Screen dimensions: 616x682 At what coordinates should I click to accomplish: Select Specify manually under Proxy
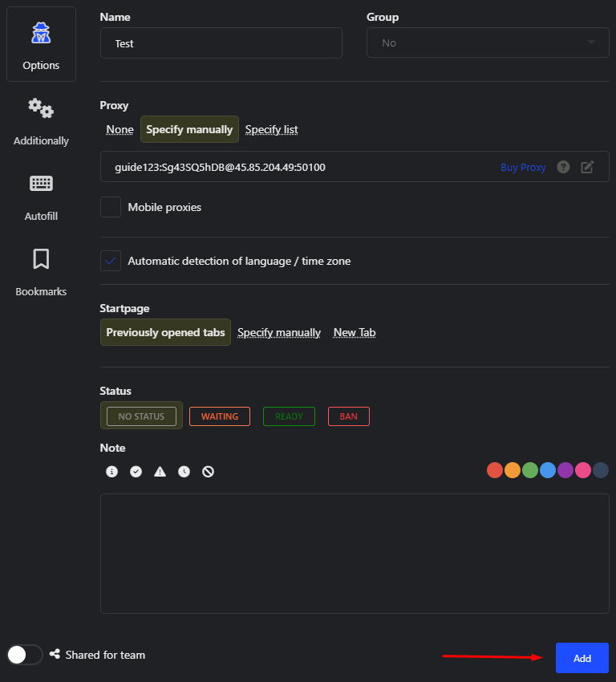pos(189,129)
